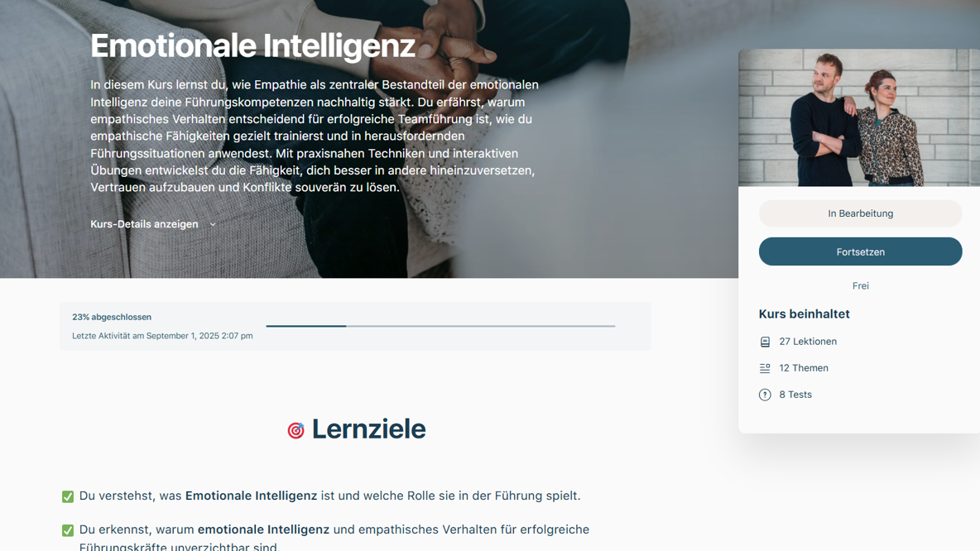980x551 pixels.
Task: Click the Themen list icon
Action: 765,369
